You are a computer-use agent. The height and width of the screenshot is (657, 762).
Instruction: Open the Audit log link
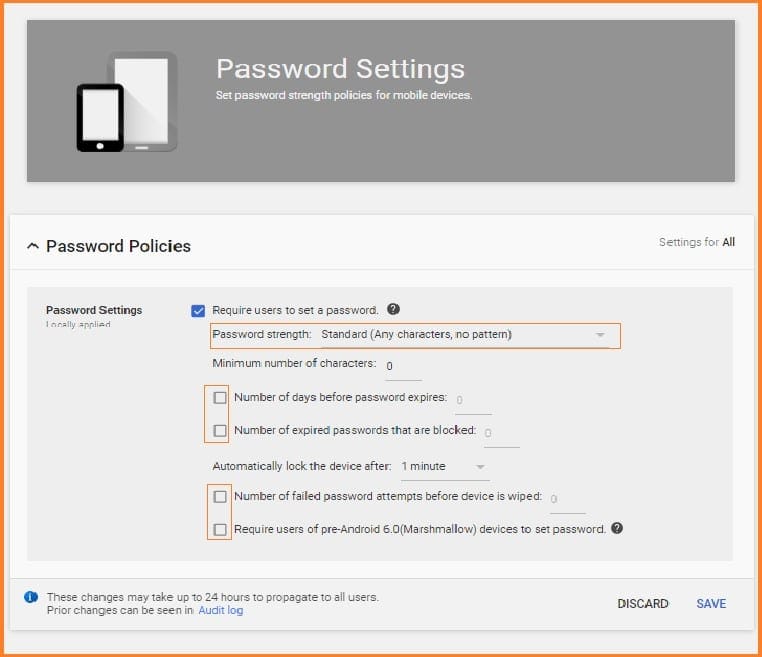(220, 610)
